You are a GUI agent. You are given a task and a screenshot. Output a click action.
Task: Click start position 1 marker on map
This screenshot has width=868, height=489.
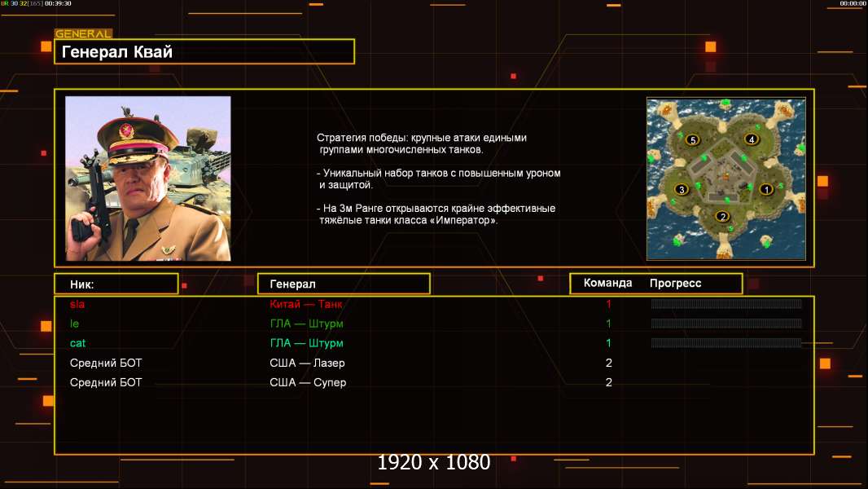click(x=765, y=189)
